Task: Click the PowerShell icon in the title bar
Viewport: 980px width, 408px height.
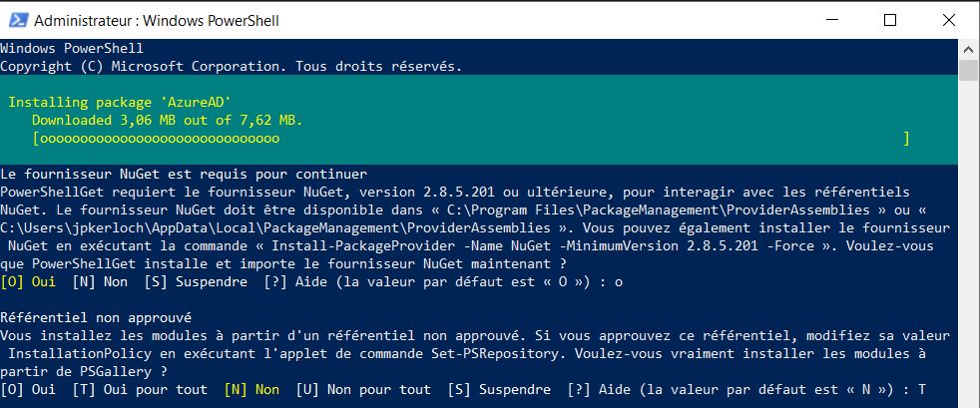Action: tap(16, 20)
